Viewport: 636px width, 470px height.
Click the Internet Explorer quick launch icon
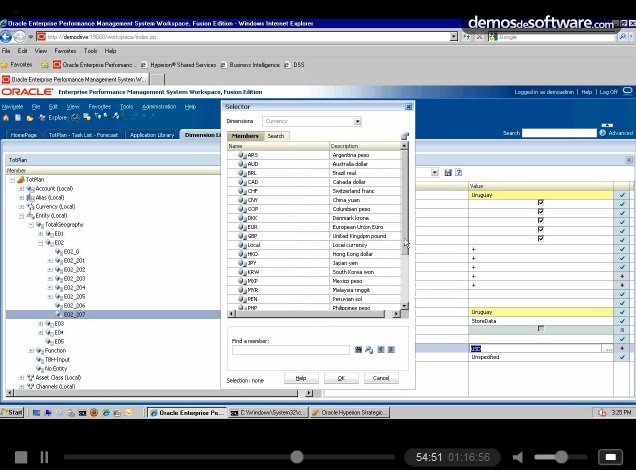click(x=106, y=413)
